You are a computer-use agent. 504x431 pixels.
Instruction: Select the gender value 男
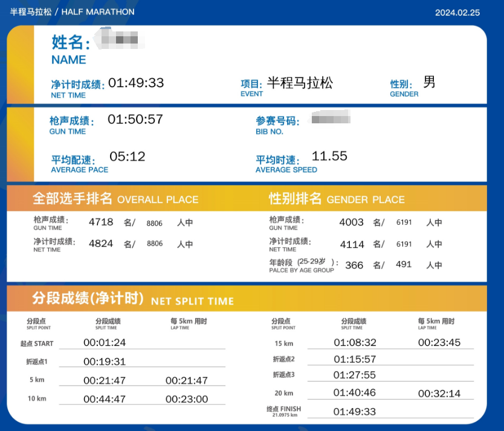coord(429,82)
